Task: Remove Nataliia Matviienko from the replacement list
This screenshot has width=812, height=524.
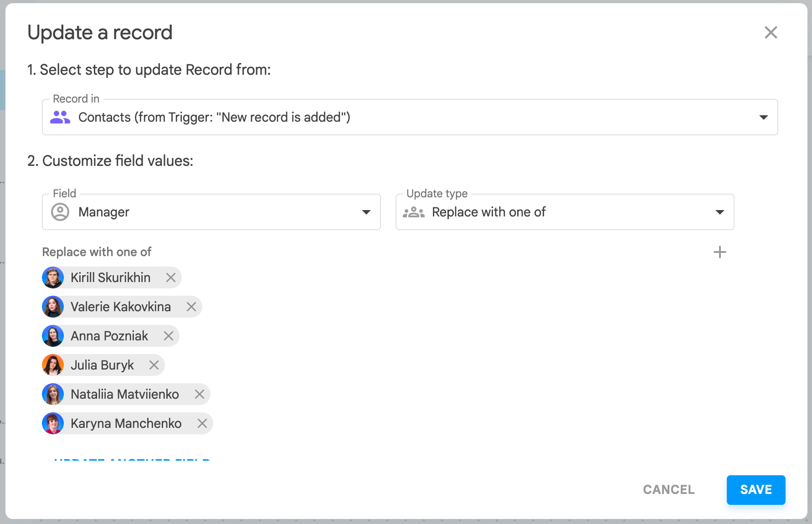Action: click(x=199, y=394)
